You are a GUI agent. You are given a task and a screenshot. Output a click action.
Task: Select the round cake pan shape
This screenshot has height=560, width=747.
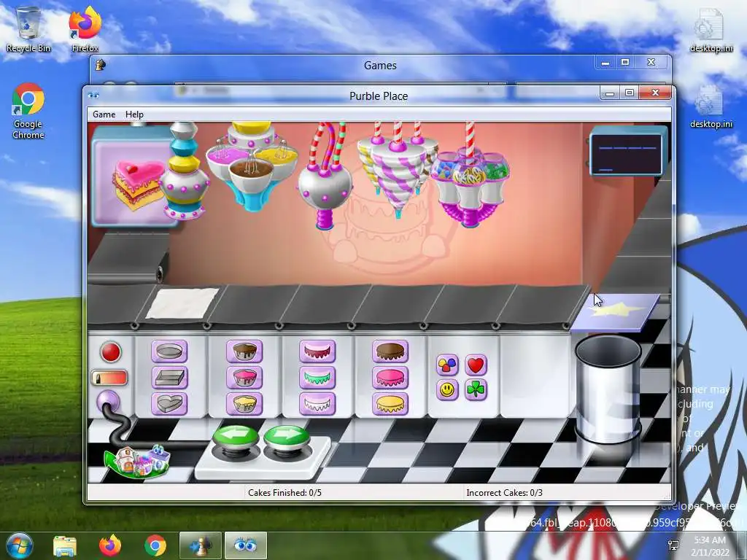pyautogui.click(x=169, y=351)
